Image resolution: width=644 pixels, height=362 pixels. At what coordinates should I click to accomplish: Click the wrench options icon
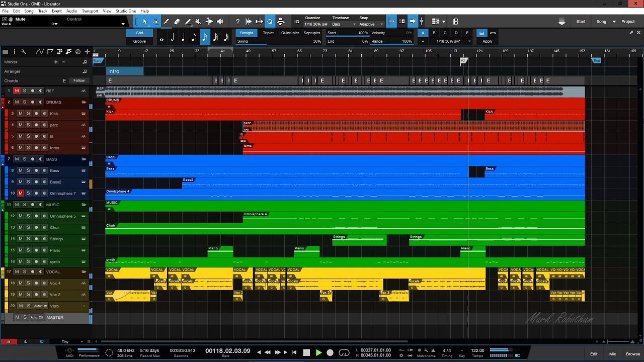pyautogui.click(x=23, y=52)
